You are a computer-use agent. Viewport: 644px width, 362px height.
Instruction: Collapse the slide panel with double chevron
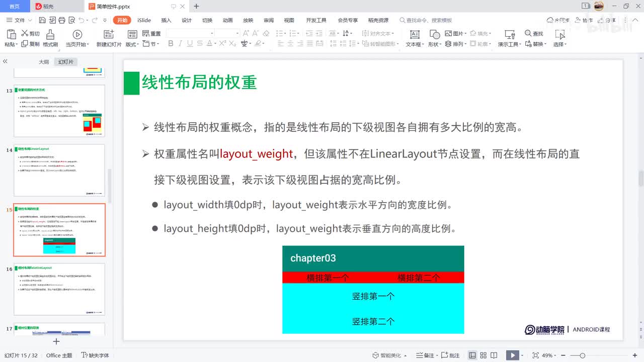coord(5,61)
